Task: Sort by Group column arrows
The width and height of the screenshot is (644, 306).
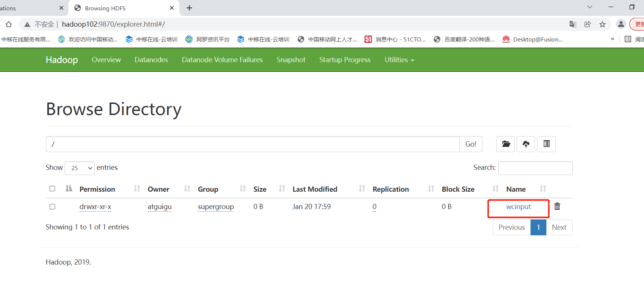Action: [x=243, y=189]
